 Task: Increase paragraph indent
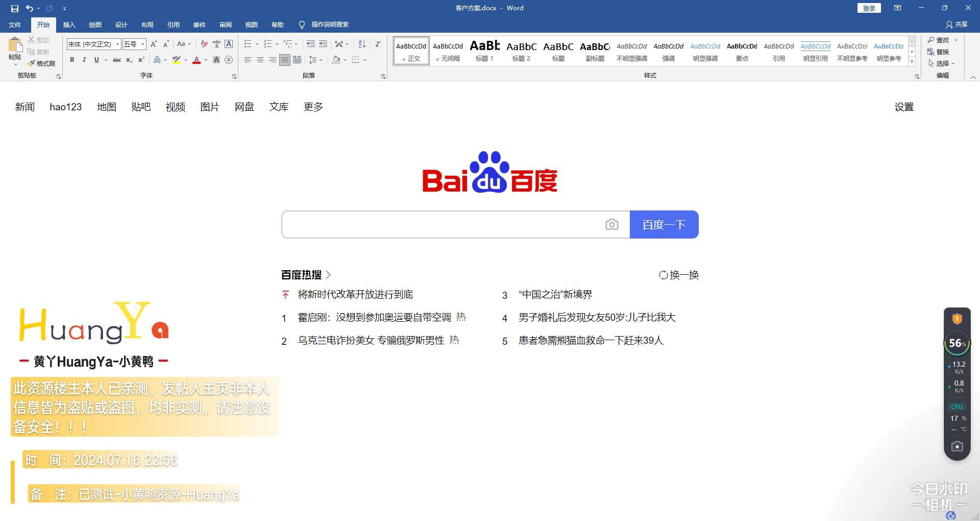tap(323, 44)
